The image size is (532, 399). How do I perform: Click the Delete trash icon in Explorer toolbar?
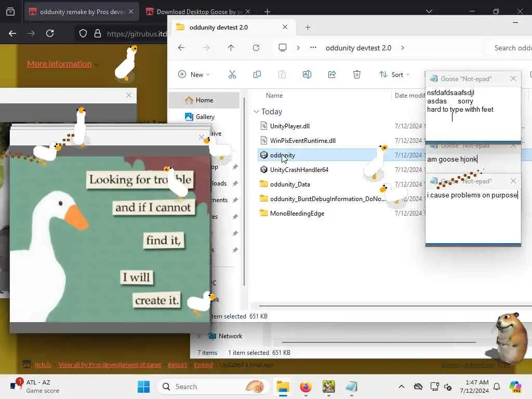tap(357, 74)
